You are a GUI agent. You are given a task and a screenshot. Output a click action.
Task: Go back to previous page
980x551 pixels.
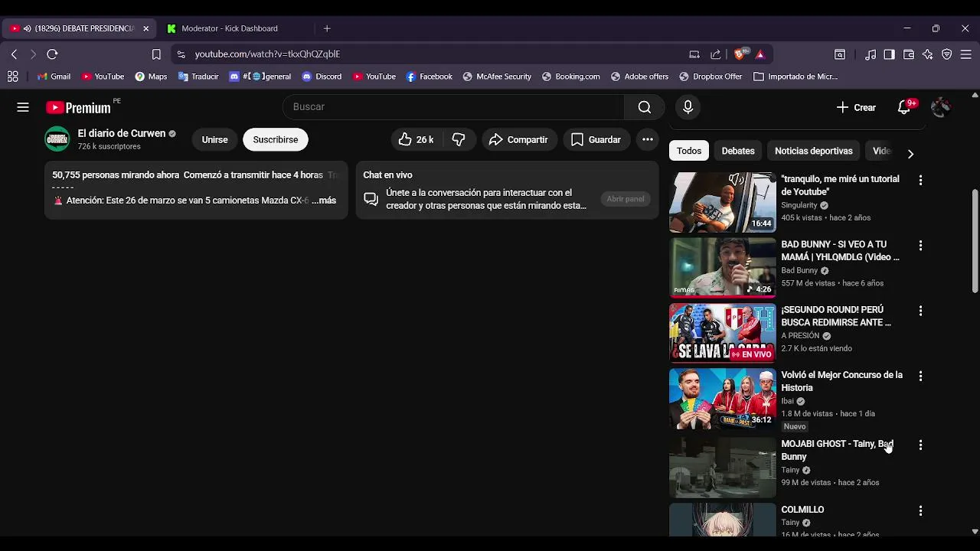(x=14, y=54)
